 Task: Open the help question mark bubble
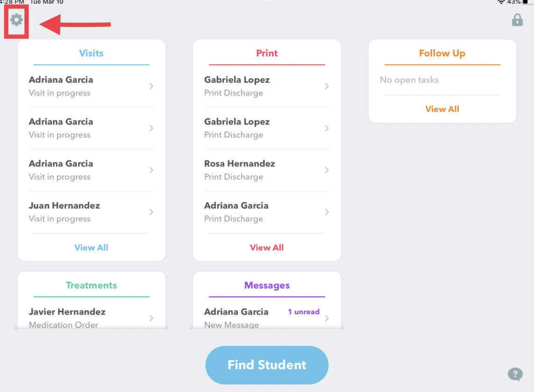pos(515,374)
